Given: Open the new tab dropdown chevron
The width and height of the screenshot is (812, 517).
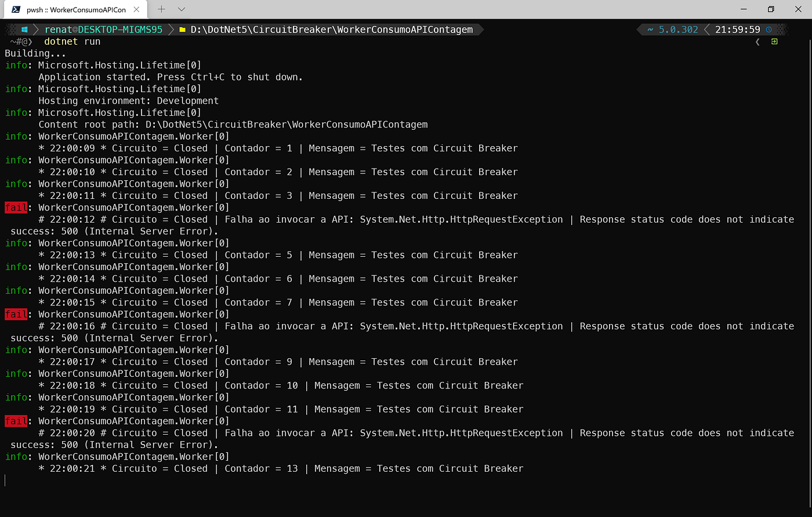Looking at the screenshot, I should pos(180,9).
